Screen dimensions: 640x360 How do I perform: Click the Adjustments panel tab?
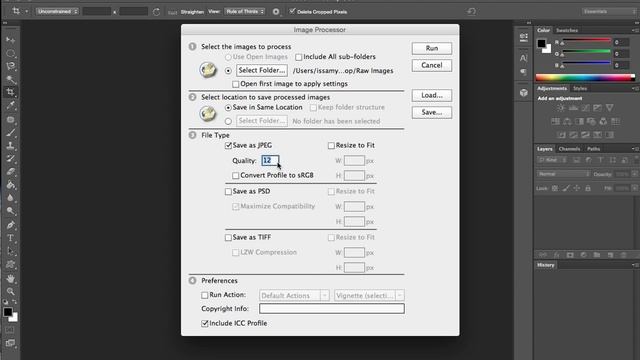pos(552,89)
